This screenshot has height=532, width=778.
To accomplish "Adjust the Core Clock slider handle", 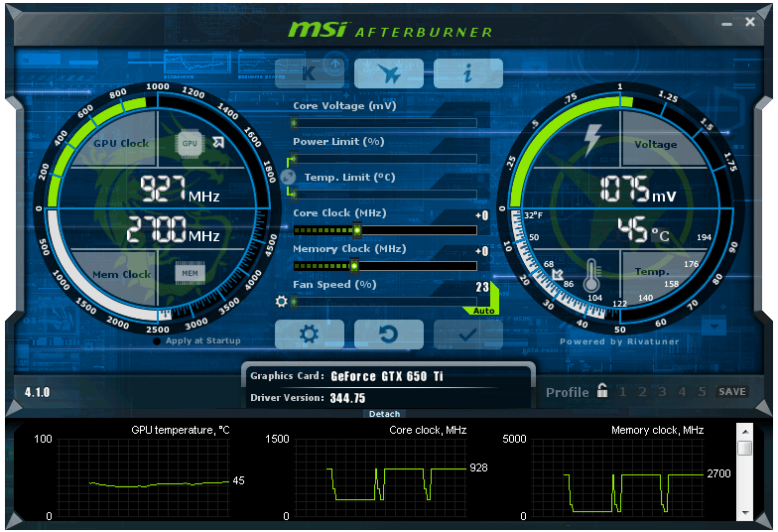I will coord(357,230).
